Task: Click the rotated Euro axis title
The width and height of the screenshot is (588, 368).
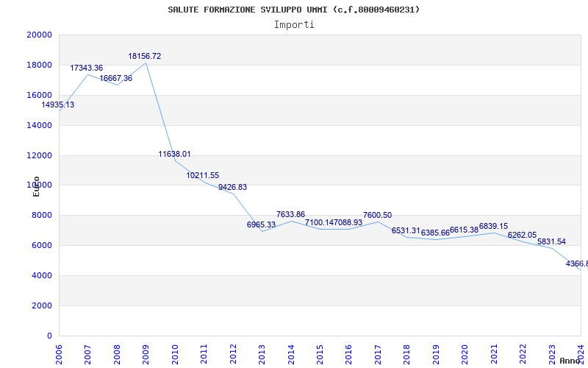Action: click(x=36, y=187)
